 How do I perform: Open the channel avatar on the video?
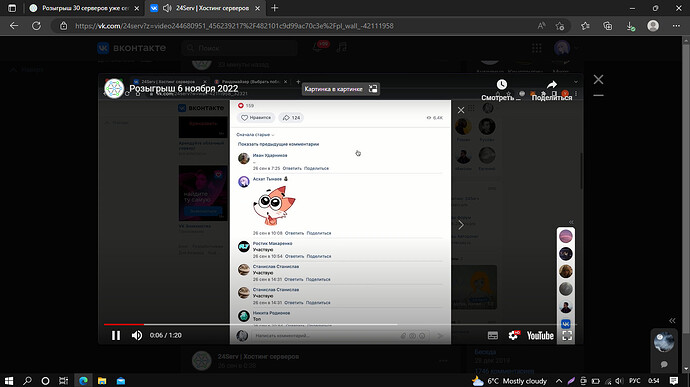pyautogui.click(x=114, y=88)
